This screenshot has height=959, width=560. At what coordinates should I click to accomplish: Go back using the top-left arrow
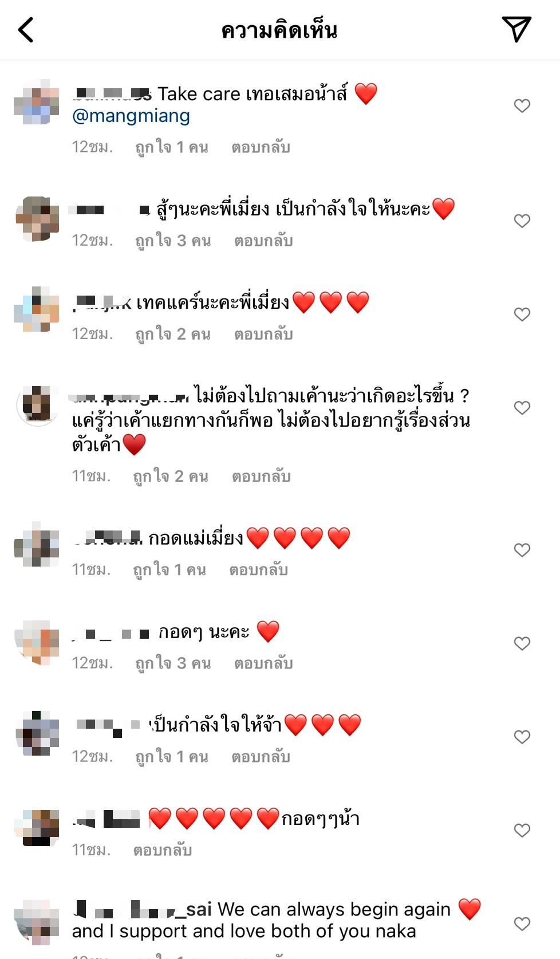click(x=26, y=30)
